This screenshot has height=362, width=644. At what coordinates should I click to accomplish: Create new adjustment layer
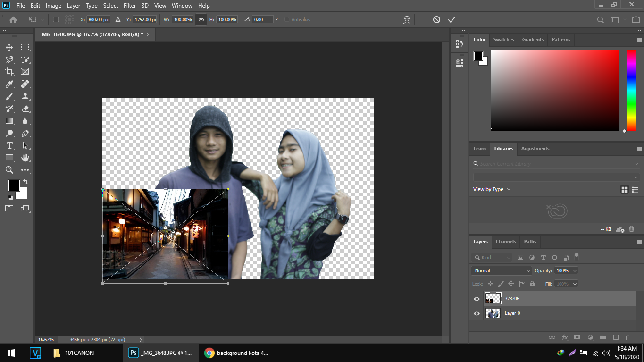[590, 337]
